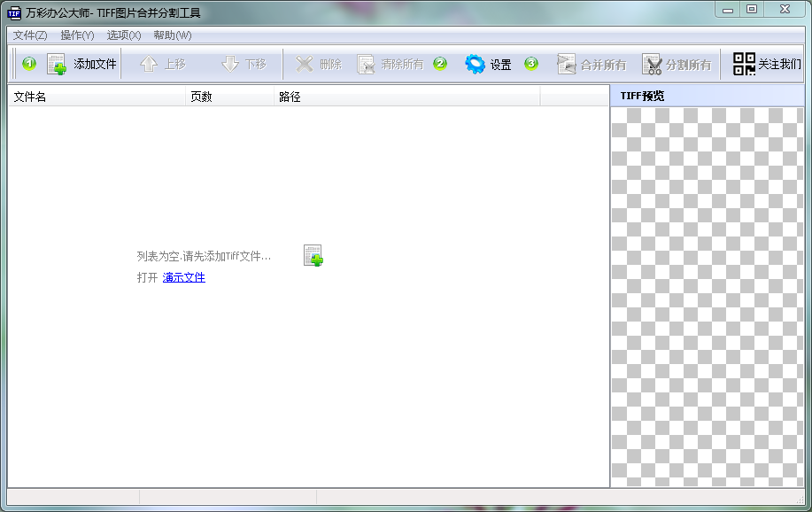Screen dimensions: 812x512
Task: Click the Delete (删除) X icon
Action: (x=305, y=65)
